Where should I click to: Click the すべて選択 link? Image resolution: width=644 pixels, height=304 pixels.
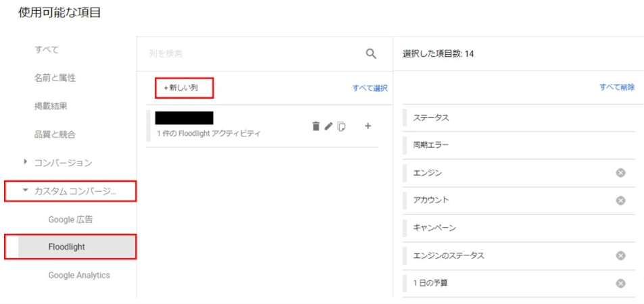(370, 88)
